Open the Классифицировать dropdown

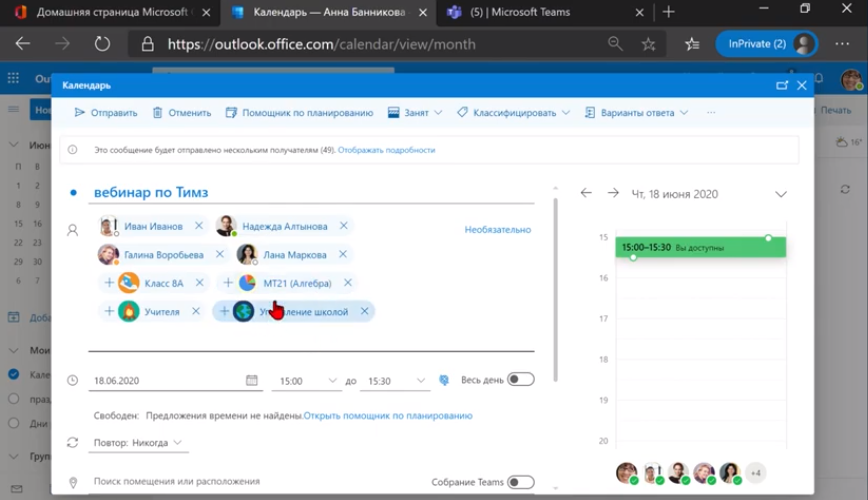click(x=513, y=112)
